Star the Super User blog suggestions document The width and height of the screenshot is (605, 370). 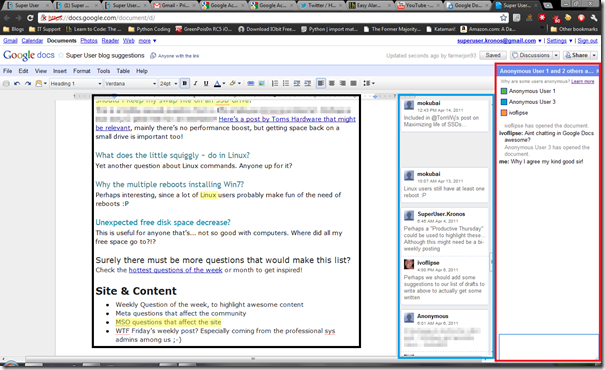point(61,56)
